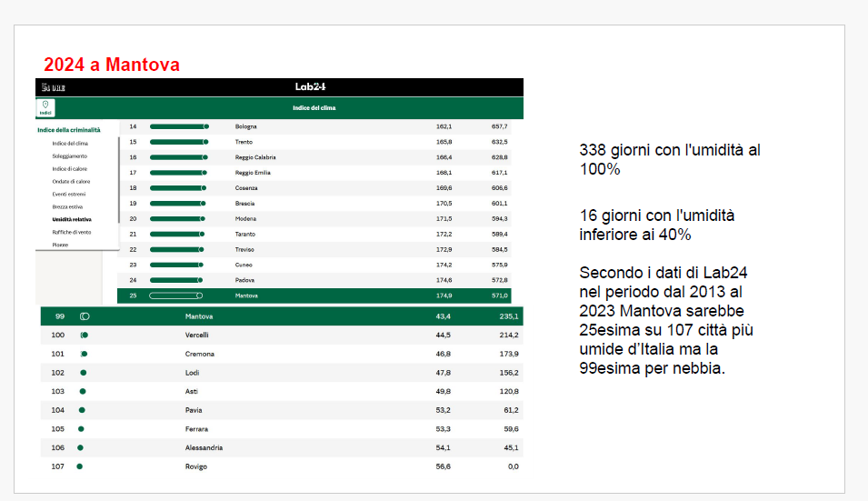Click the dot marker beside Vercelli
Image resolution: width=868 pixels, height=501 pixels.
click(x=85, y=336)
